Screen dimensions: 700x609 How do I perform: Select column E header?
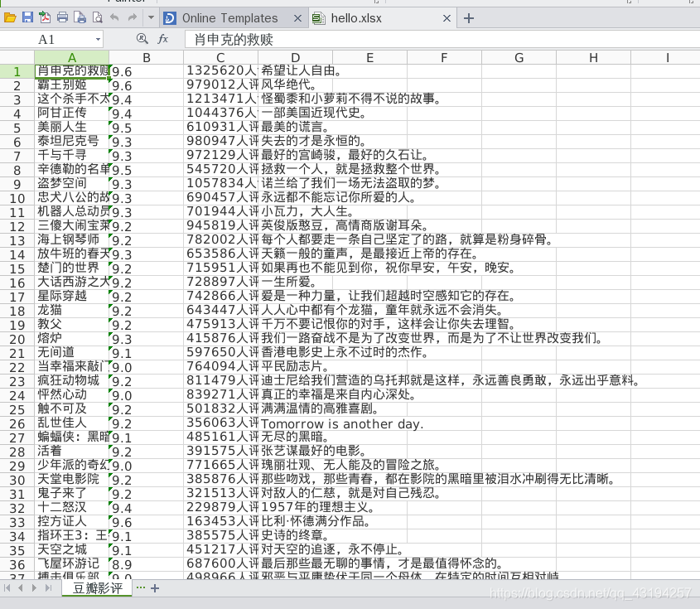tap(369, 58)
